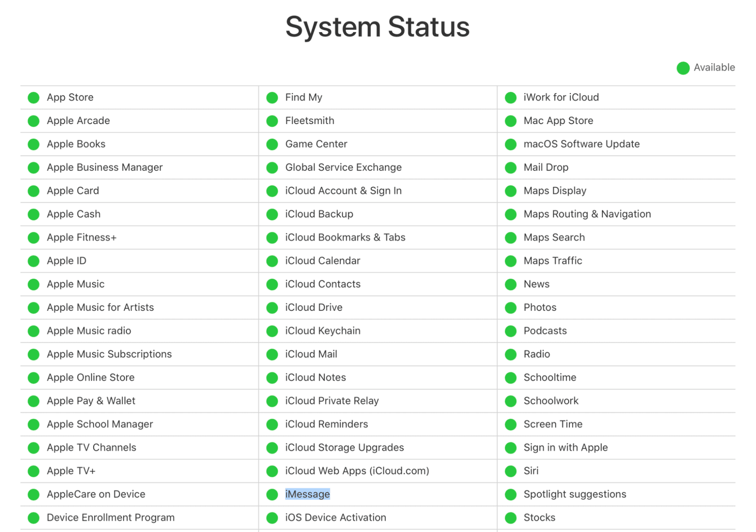
Task: Click the green status dot beside App Store
Action: 33,97
